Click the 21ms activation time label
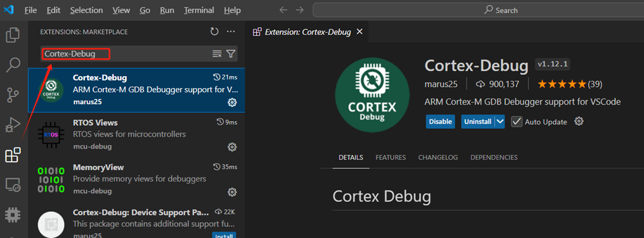 pos(225,77)
